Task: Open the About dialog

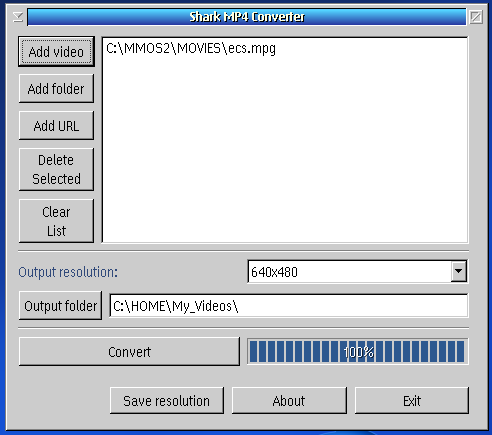Action: click(289, 400)
